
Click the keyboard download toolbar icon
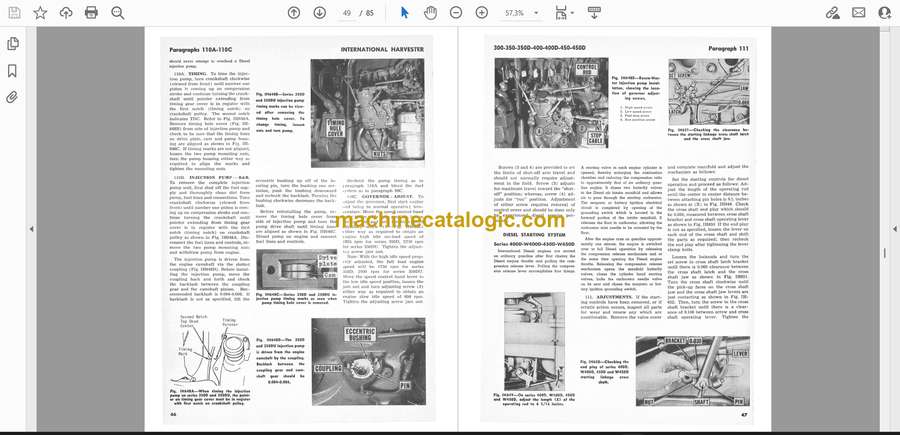[x=594, y=13]
